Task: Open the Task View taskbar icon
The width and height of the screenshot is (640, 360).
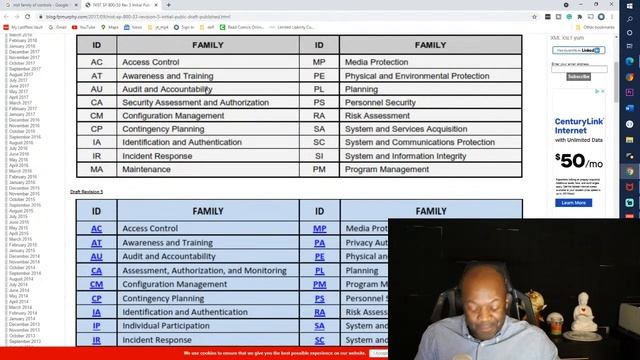Action: click(630, 46)
